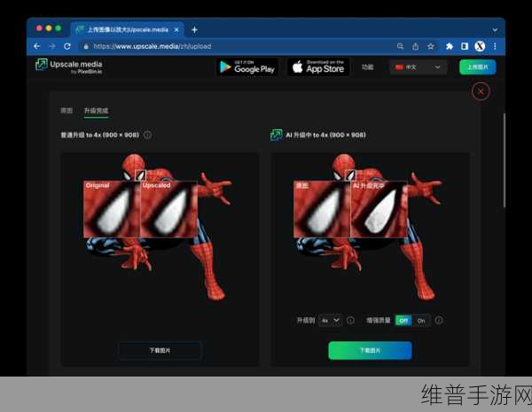
Task: Open the X profile avatar
Action: point(480,46)
